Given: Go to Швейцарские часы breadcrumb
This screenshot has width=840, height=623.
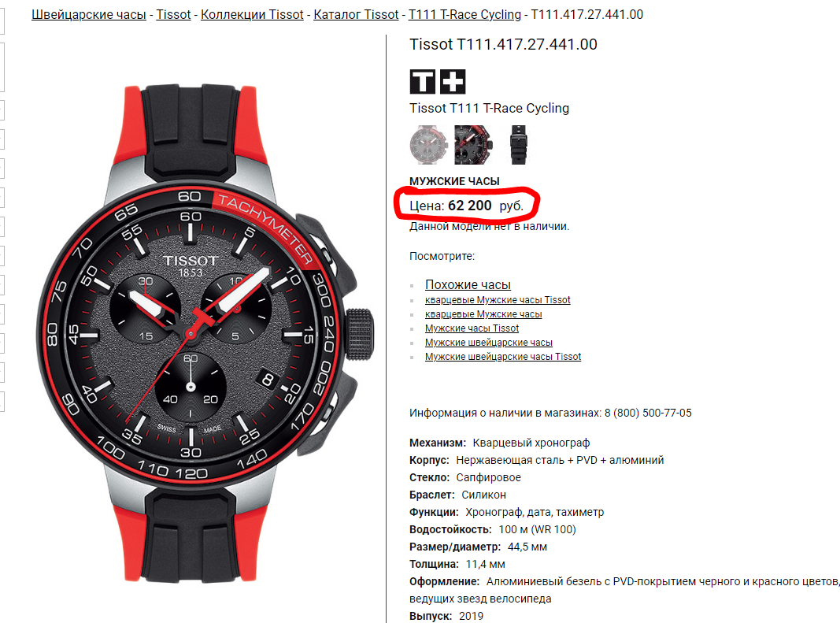Looking at the screenshot, I should click(x=89, y=14).
